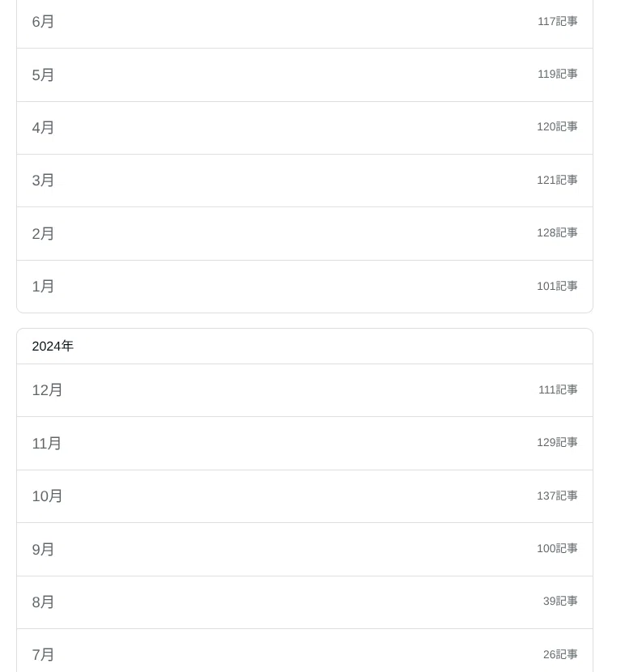Viewport: 625px width, 672px height.
Task: Click the 39記事 count for August
Action: click(560, 601)
